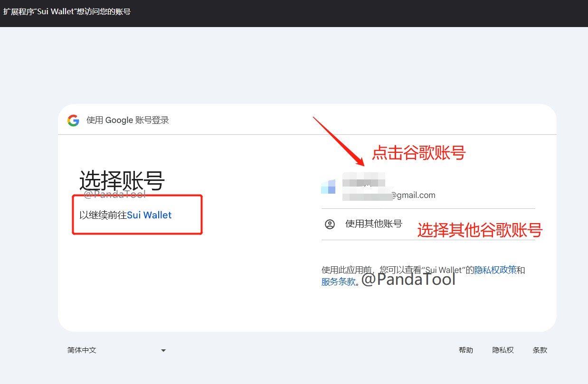
Task: Choose 使用其他账号 option
Action: point(428,224)
